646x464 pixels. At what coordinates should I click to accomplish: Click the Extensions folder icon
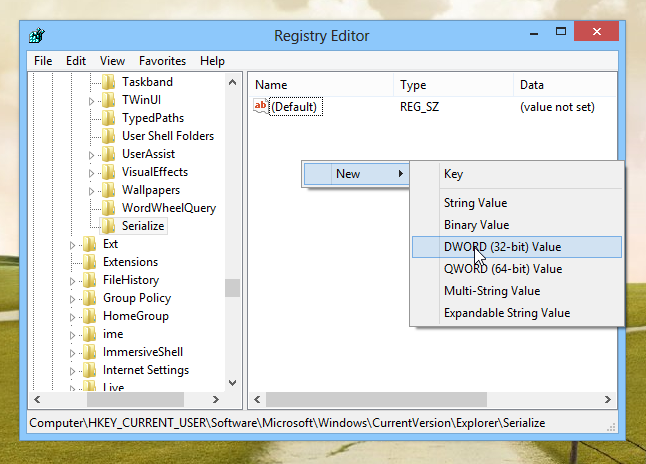90,262
